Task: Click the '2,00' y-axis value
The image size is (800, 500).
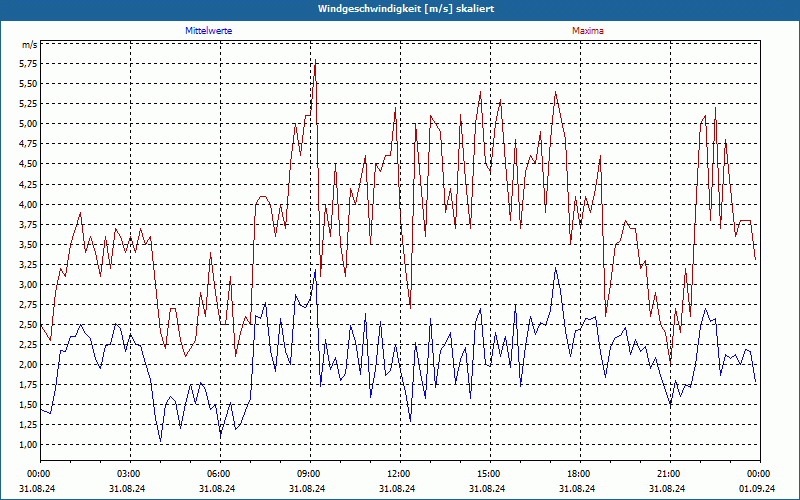Action: pyautogui.click(x=28, y=365)
